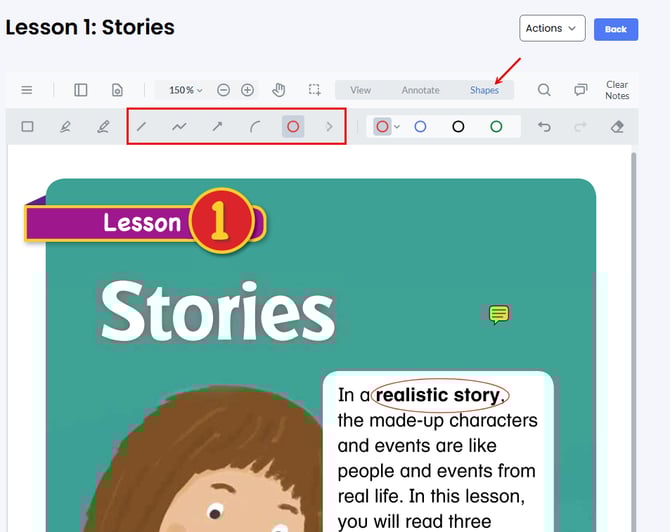This screenshot has width=670, height=532.
Task: Open the hamburger menu in the viewer toolbar
Action: [27, 90]
